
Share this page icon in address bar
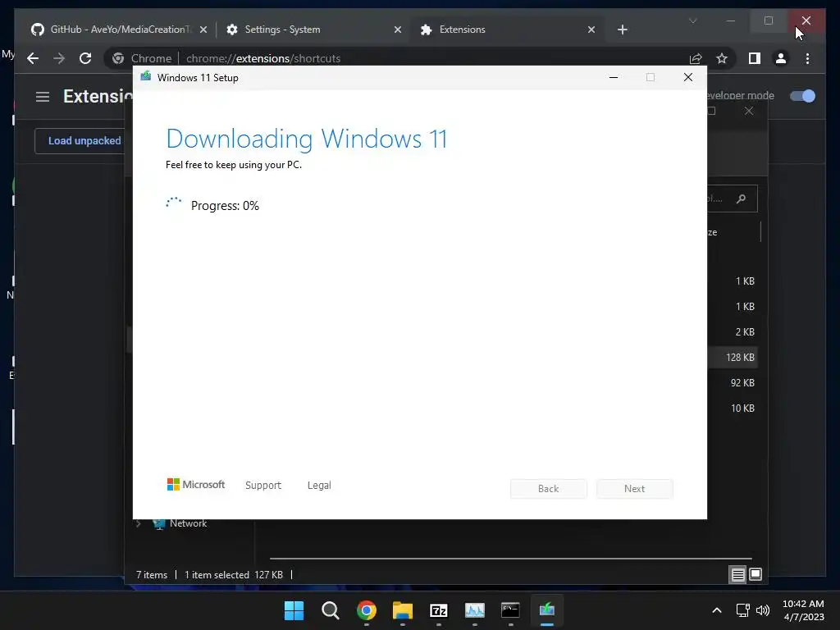pyautogui.click(x=696, y=58)
